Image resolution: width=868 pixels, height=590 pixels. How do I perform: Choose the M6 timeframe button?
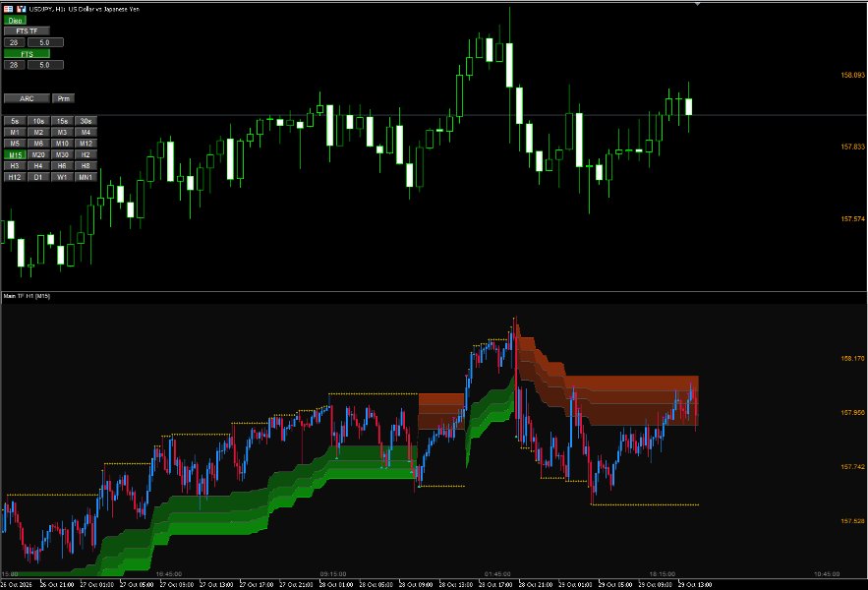pos(38,144)
